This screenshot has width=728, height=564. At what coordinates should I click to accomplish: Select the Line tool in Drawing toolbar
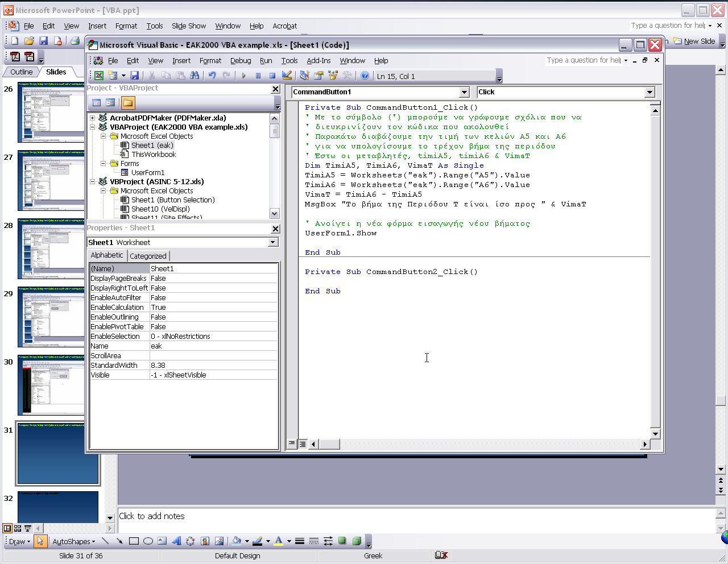(x=105, y=541)
